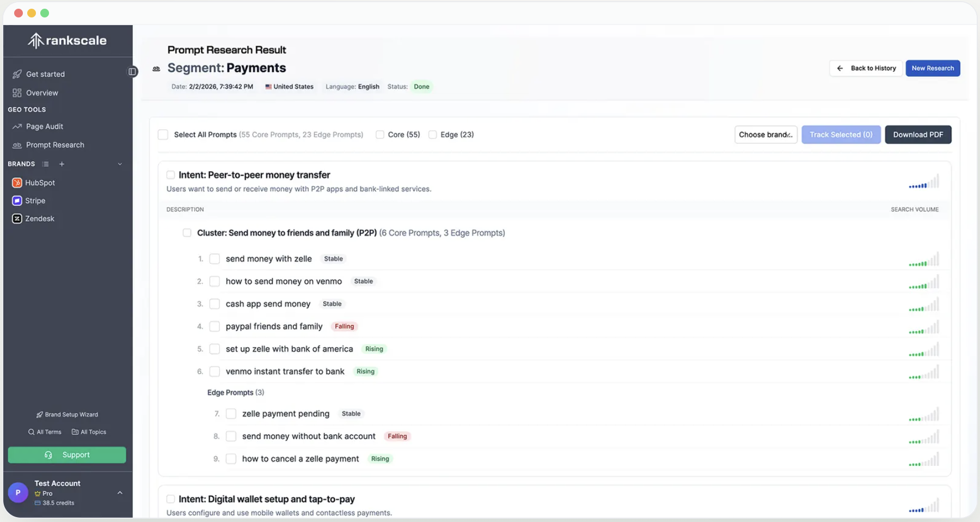Tick the Core (55) checkbox
The width and height of the screenshot is (980, 522).
[x=380, y=135]
